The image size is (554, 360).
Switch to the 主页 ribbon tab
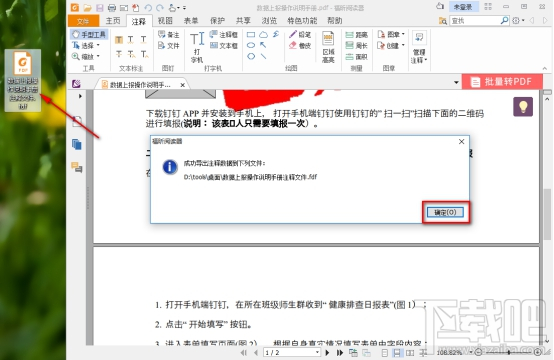tap(113, 21)
